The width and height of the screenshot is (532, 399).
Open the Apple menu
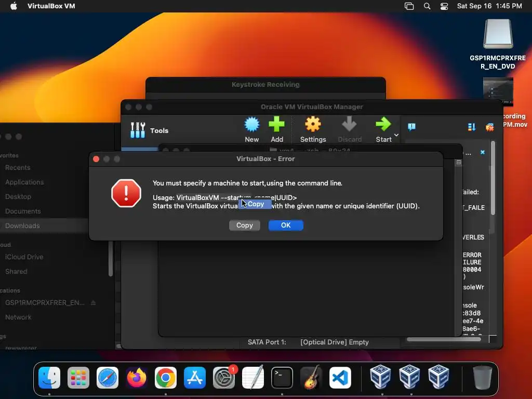tap(14, 6)
